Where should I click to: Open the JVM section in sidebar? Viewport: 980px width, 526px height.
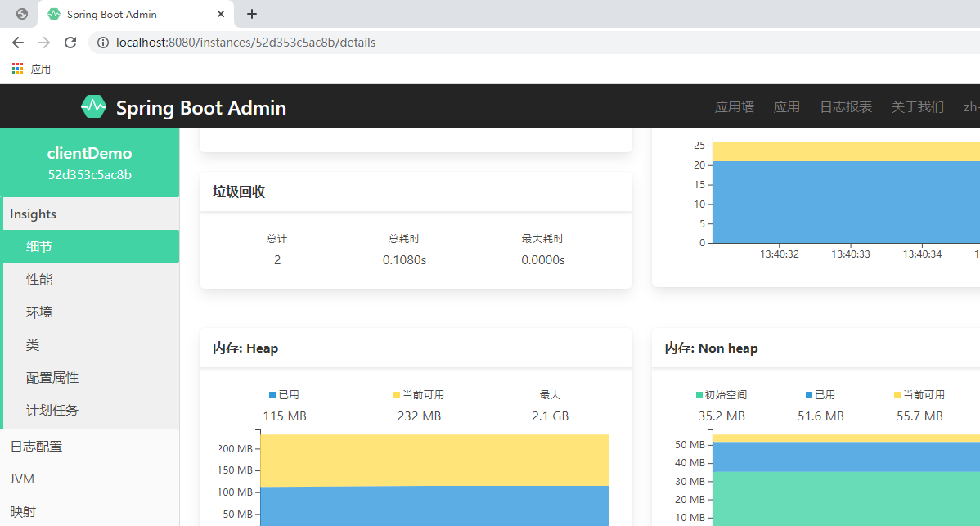tap(22, 479)
